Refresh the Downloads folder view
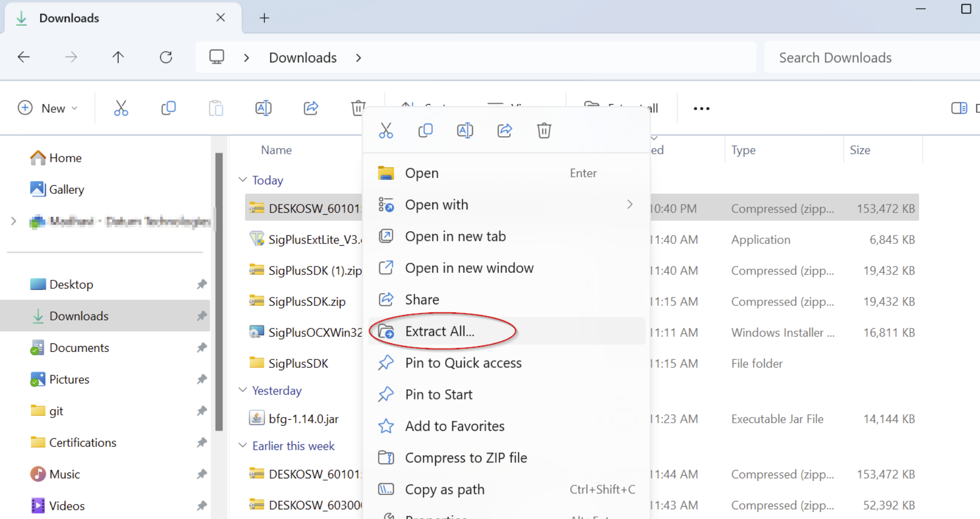The width and height of the screenshot is (980, 519). tap(165, 57)
